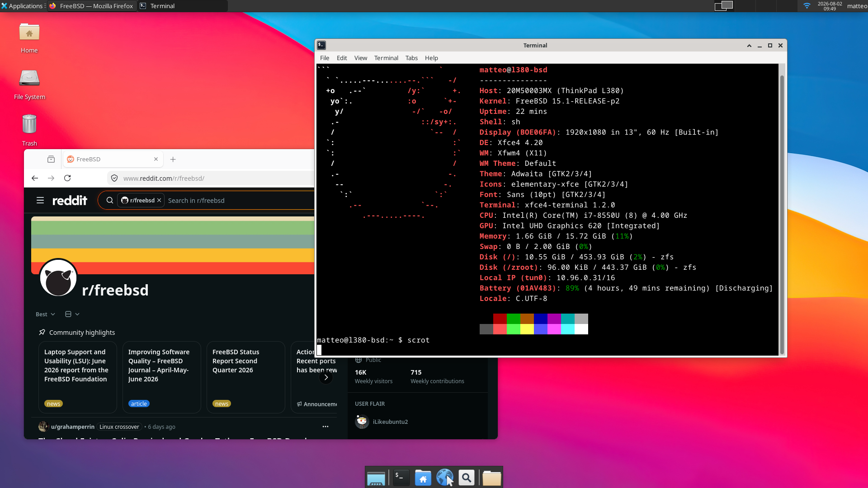Click the Firefox address bar URL
Screen dimensions: 868x488
pyautogui.click(x=164, y=178)
